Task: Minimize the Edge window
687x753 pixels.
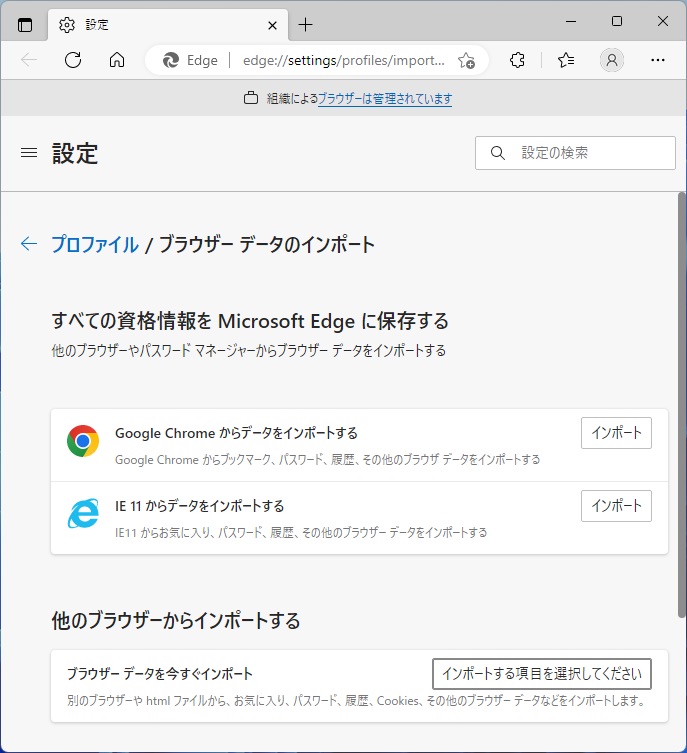Action: [x=571, y=21]
